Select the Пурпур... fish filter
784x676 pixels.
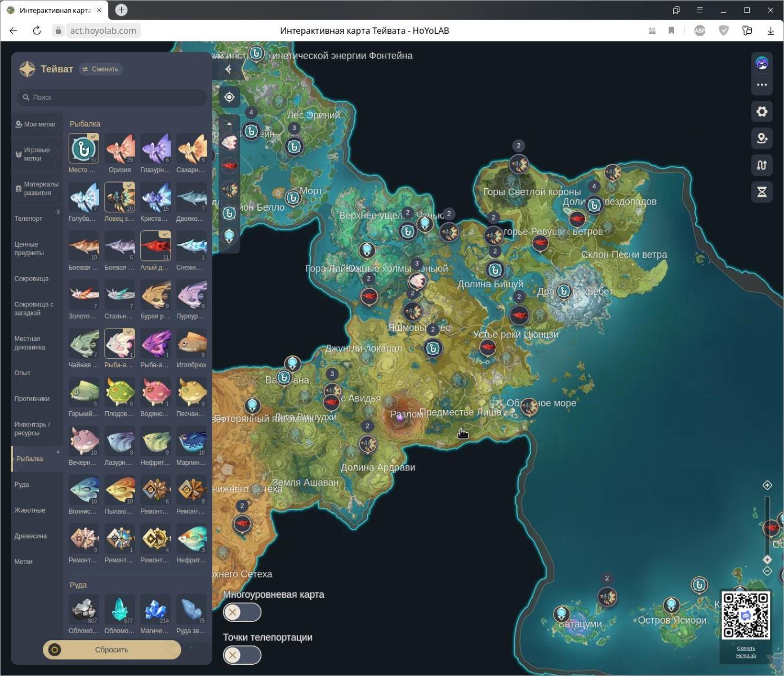point(191,295)
